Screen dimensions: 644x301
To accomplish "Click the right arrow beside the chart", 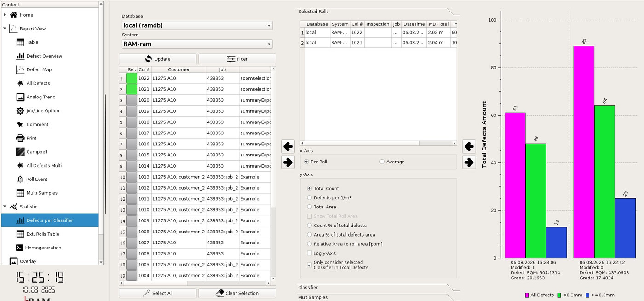I will (x=469, y=162).
